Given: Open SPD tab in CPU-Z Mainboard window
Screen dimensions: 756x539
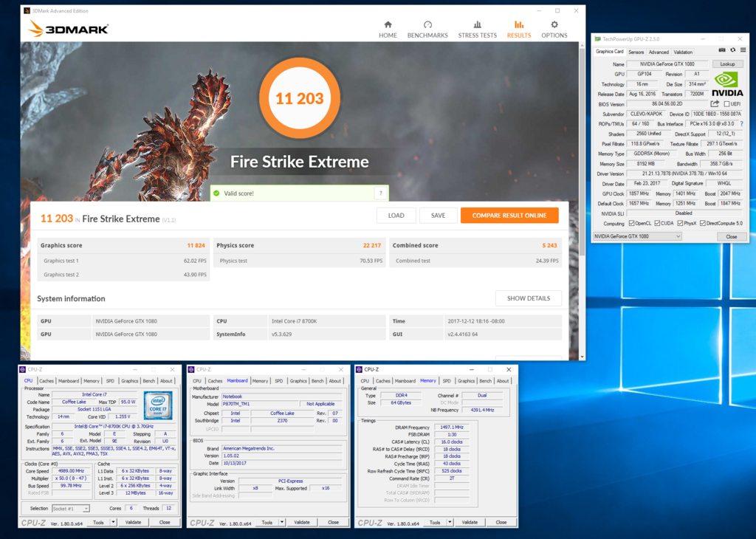Looking at the screenshot, I should (278, 381).
